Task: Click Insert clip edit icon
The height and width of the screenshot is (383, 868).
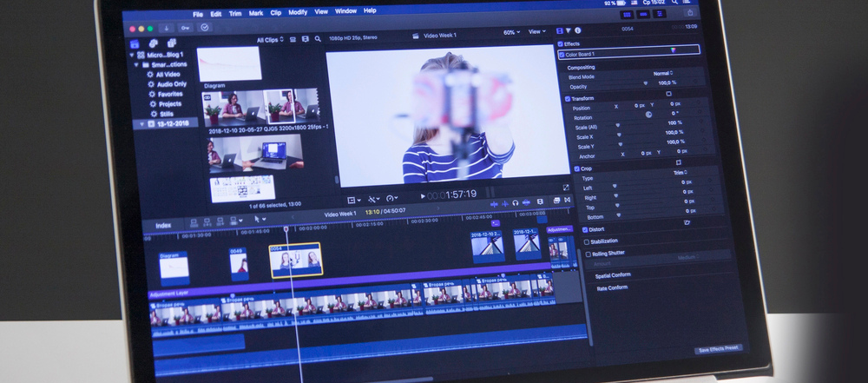Action: point(207,222)
